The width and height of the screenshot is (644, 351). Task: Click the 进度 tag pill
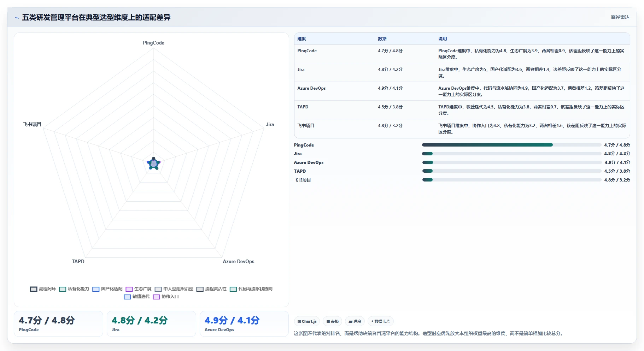coord(355,321)
